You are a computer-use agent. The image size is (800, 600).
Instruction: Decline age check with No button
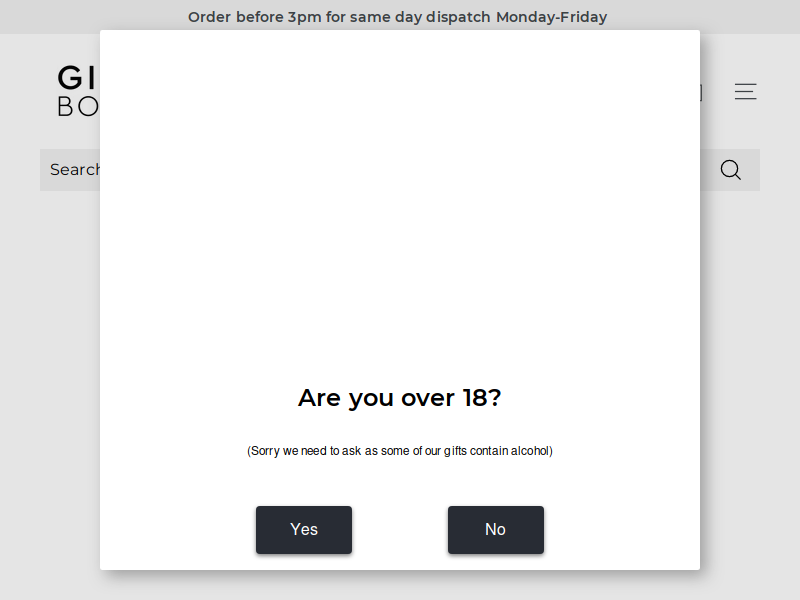[x=496, y=530]
